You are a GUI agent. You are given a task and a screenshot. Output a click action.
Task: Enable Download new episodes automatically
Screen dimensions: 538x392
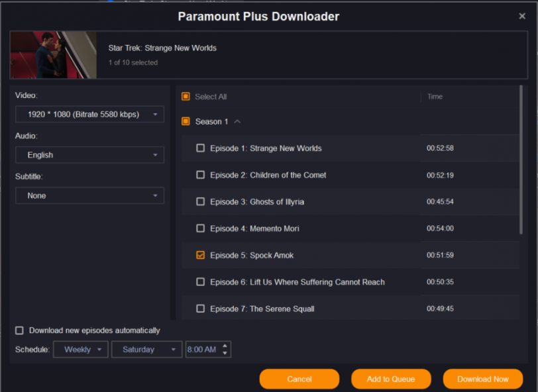click(x=19, y=330)
